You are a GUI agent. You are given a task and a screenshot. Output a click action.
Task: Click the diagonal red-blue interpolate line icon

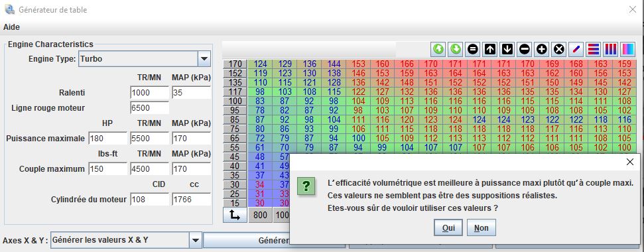[x=576, y=49]
